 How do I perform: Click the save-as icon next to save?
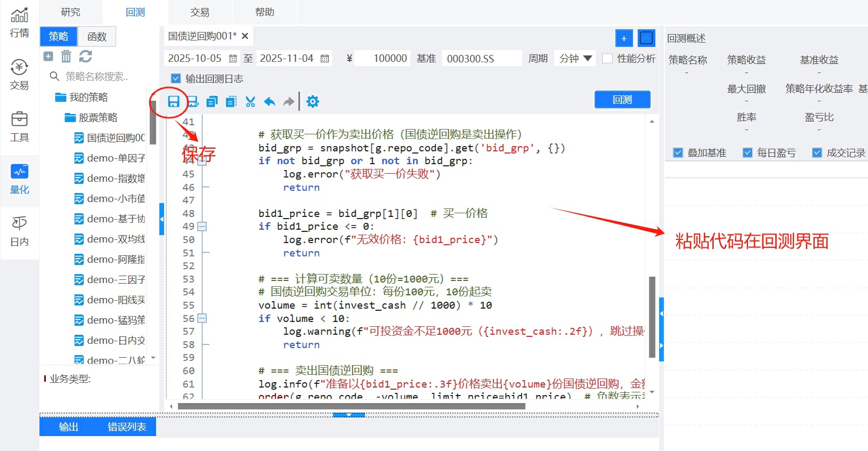(192, 101)
